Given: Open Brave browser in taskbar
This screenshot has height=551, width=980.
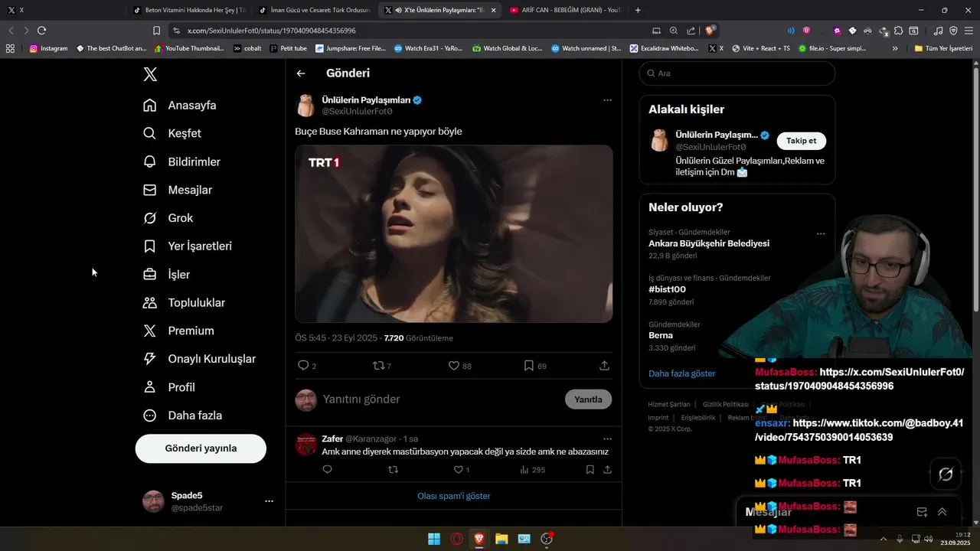Looking at the screenshot, I should click(479, 539).
